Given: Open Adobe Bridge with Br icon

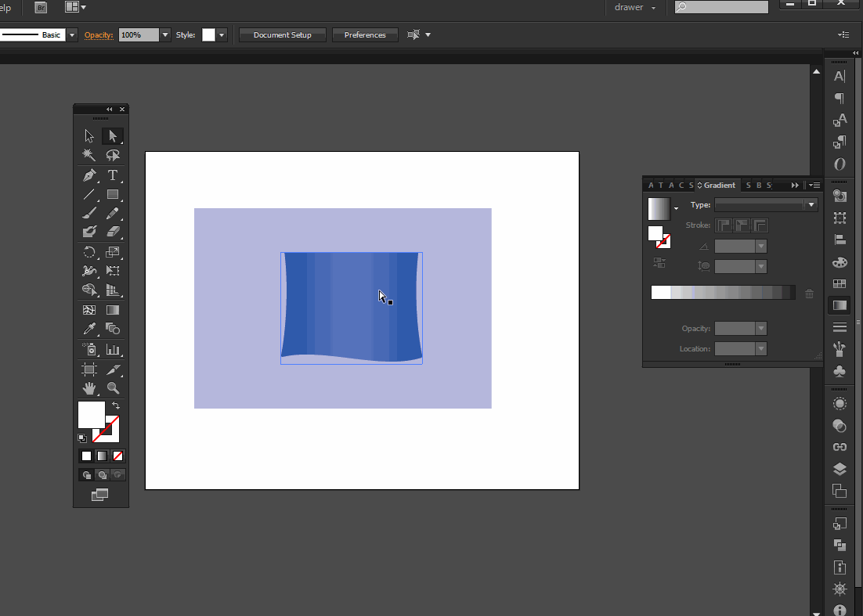Looking at the screenshot, I should [x=41, y=7].
